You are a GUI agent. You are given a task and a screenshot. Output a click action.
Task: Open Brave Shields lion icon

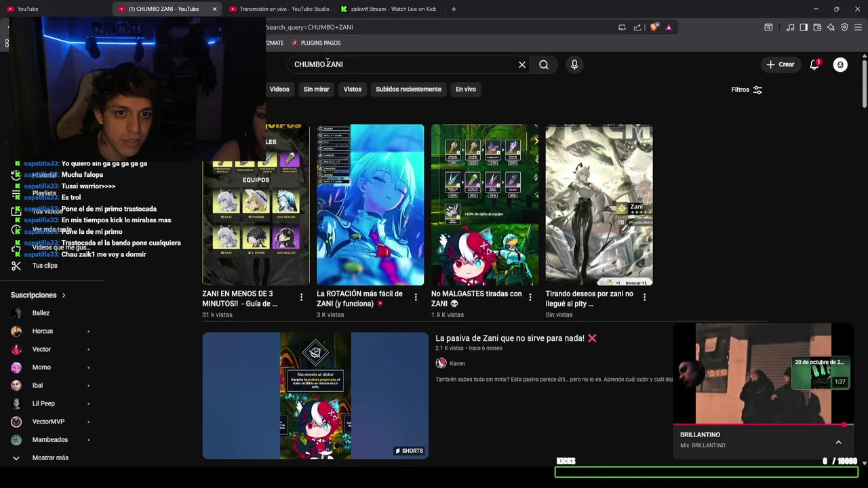click(654, 27)
